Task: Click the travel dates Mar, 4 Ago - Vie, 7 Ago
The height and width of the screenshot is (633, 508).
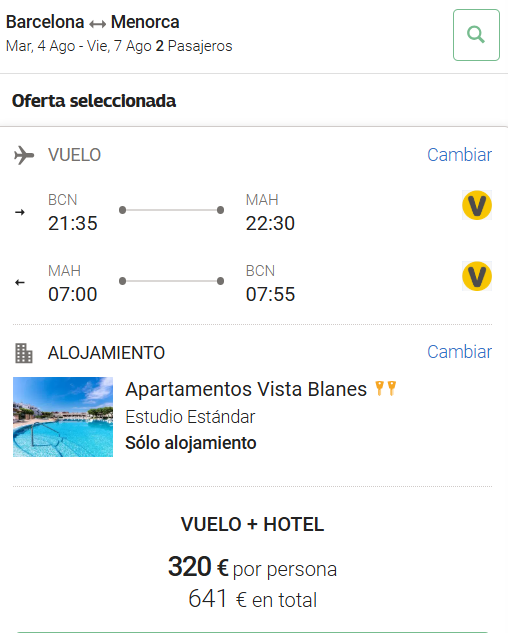Action: click(79, 46)
